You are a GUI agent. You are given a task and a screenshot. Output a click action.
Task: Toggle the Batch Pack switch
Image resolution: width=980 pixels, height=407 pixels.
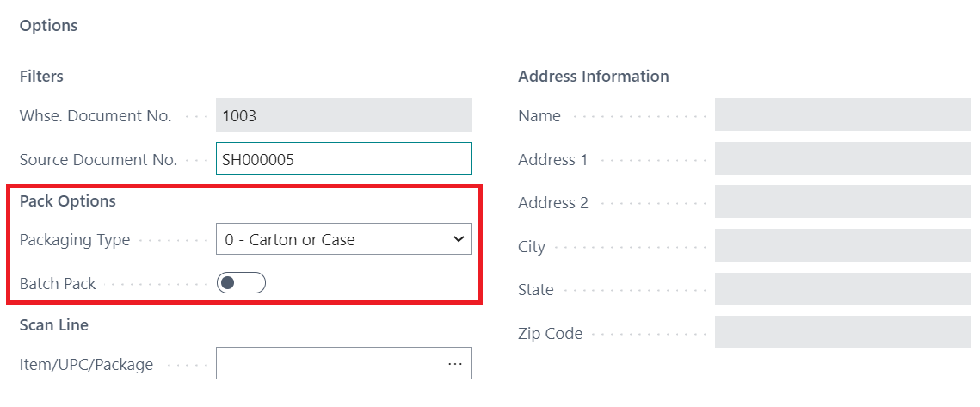241,283
